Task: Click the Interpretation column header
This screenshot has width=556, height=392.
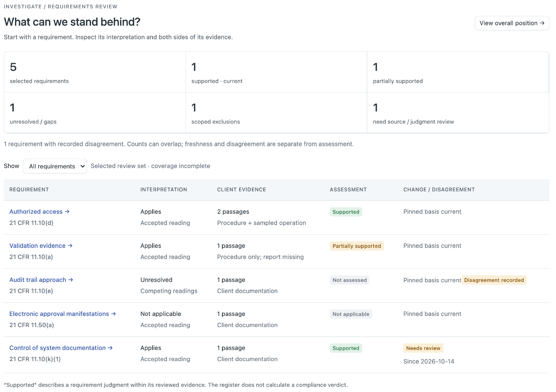Action: [164, 190]
